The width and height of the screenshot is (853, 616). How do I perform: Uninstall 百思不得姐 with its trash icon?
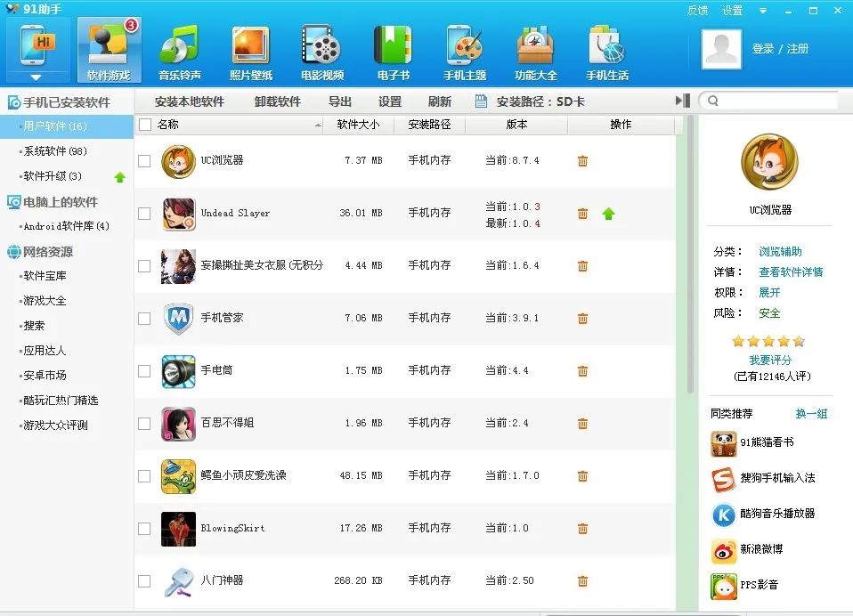582,424
